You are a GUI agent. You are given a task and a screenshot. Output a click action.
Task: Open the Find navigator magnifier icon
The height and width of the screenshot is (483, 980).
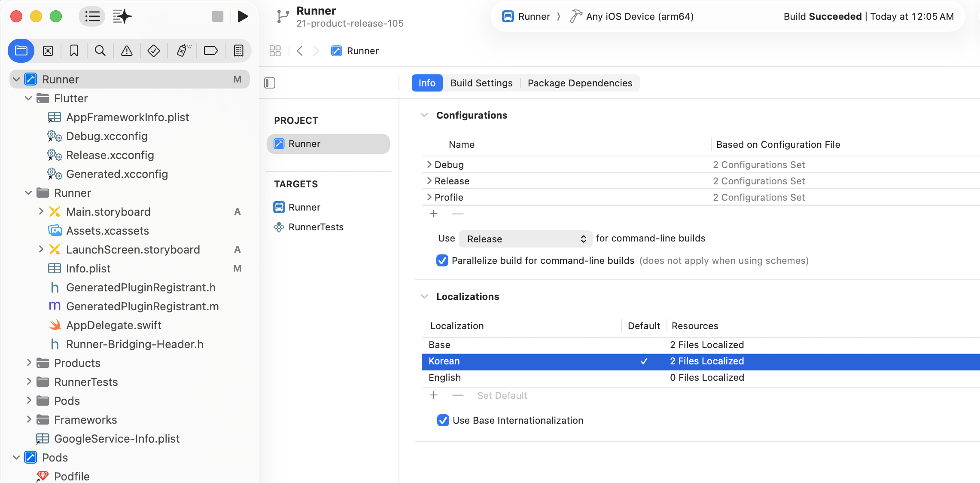click(x=100, y=51)
